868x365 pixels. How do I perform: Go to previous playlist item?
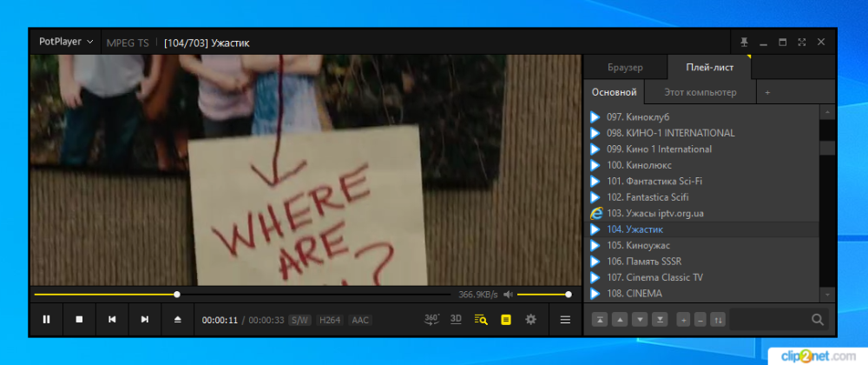[x=112, y=320]
